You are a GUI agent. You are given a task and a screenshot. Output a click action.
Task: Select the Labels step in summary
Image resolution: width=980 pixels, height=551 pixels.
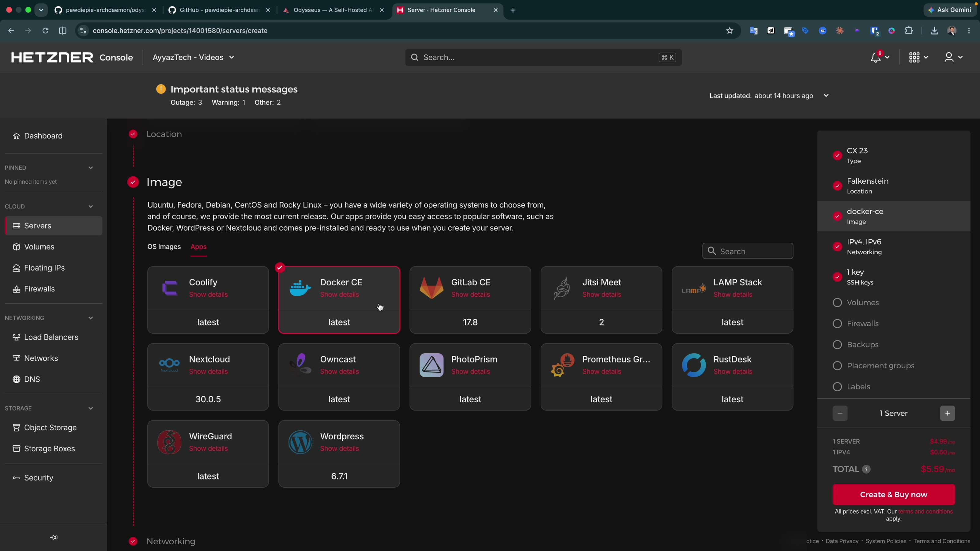pyautogui.click(x=894, y=387)
